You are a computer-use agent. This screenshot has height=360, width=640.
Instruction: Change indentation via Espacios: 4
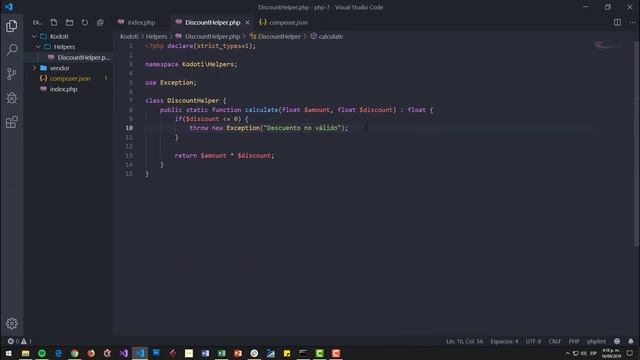point(504,341)
